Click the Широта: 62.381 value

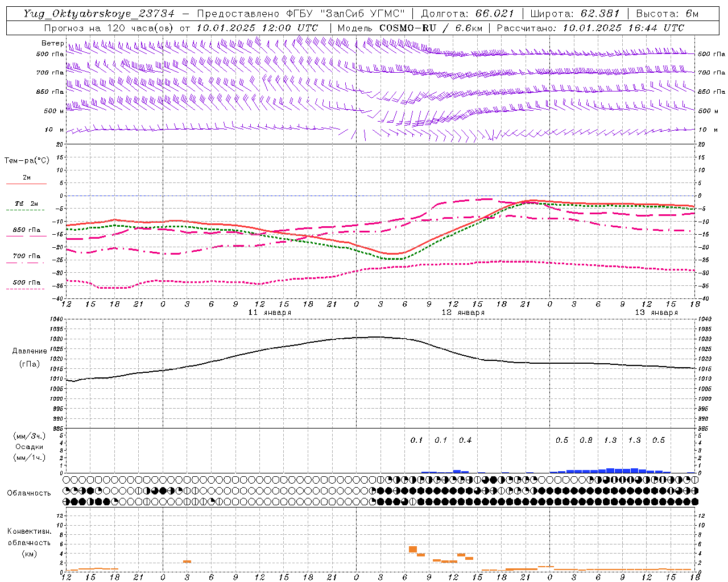[574, 14]
